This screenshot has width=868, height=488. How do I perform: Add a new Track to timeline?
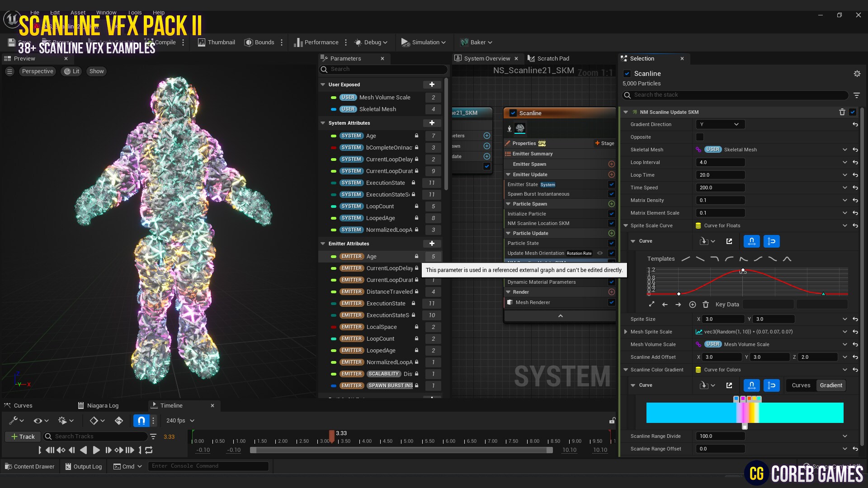pyautogui.click(x=23, y=436)
